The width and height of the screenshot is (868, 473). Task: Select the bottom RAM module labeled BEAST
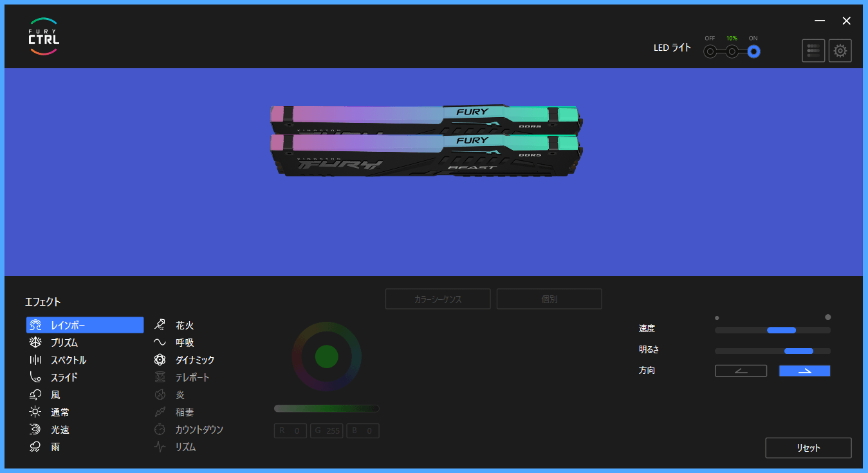[x=425, y=156]
